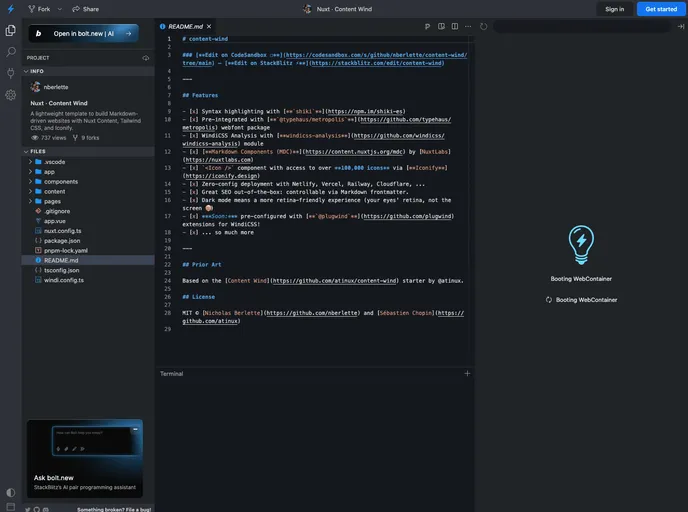
Task: Download project via cloud icon
Action: (x=146, y=58)
